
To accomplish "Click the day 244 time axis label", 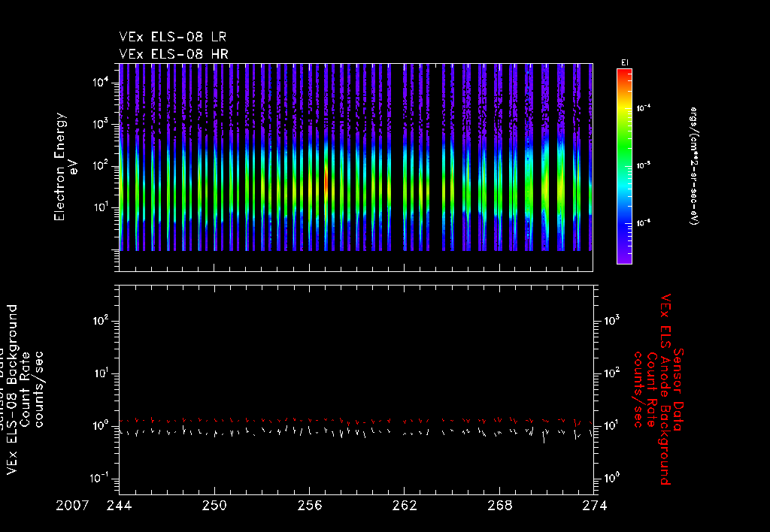I will coord(120,506).
